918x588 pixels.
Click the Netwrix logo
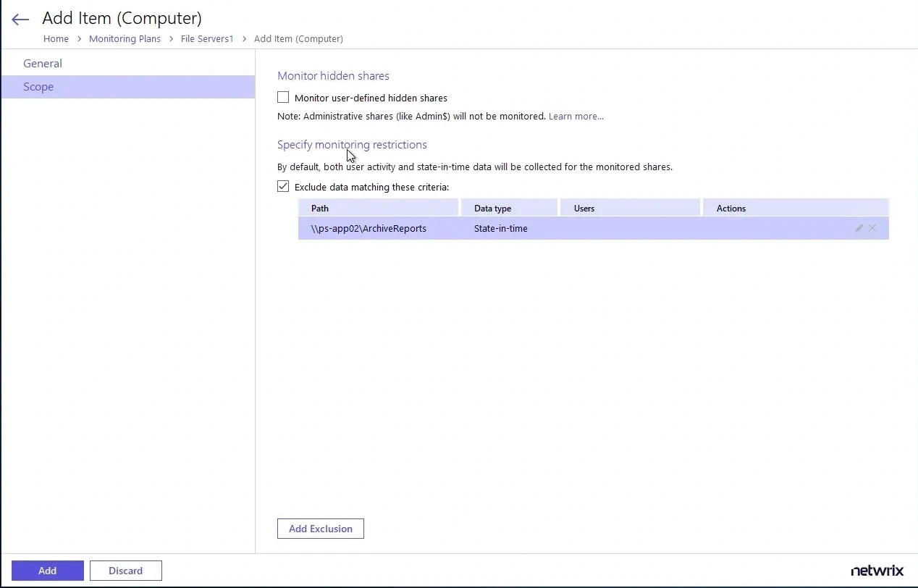(x=877, y=570)
